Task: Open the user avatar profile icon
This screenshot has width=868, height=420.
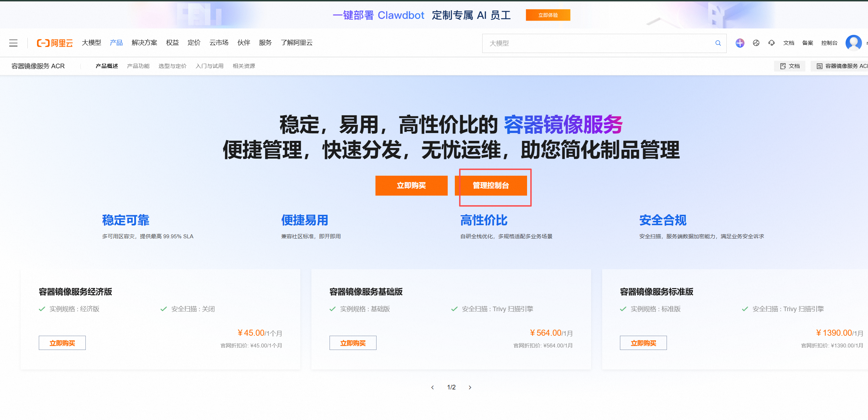Action: coord(853,43)
